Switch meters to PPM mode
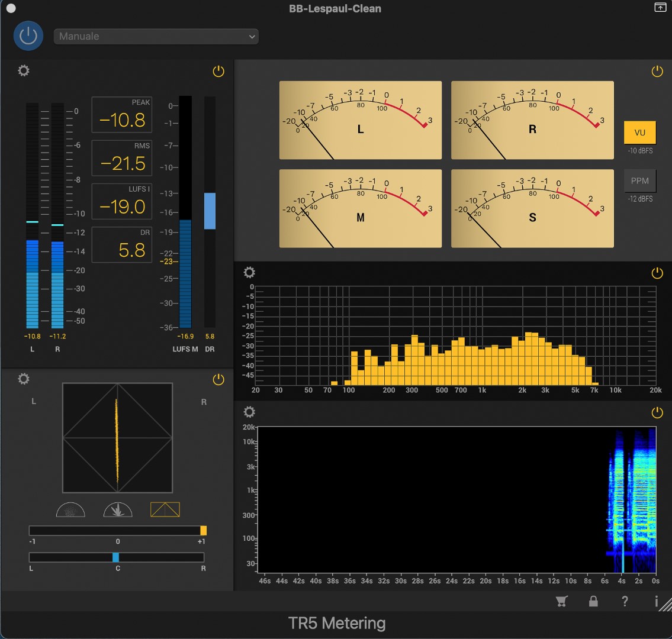This screenshot has height=639, width=672. 640,181
